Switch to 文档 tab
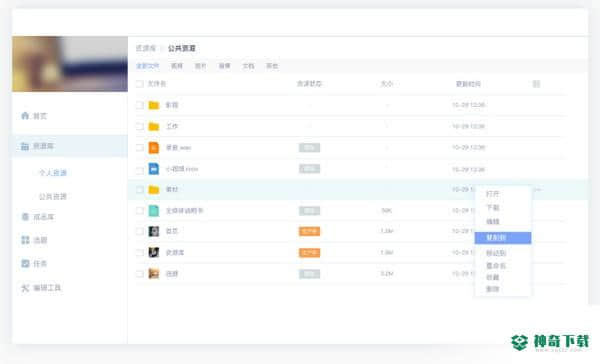This screenshot has width=600, height=364. click(248, 66)
